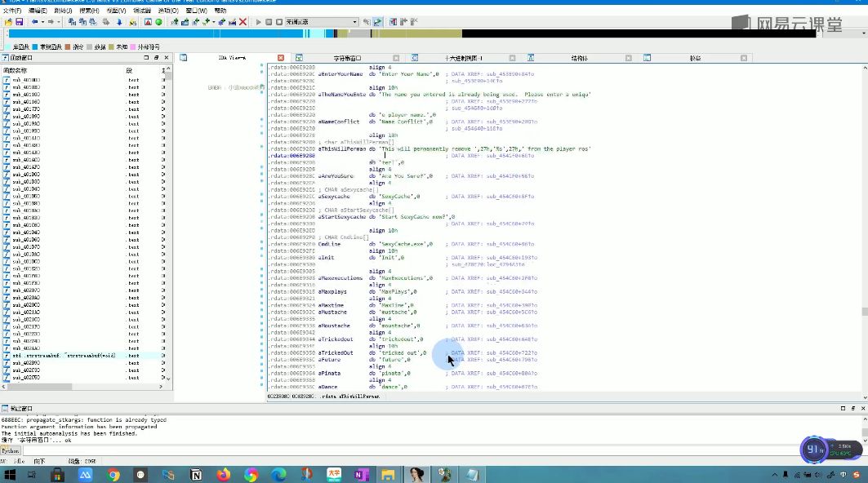Close the IDA View-A tab
Image resolution: width=868 pixels, height=483 pixels.
281,58
